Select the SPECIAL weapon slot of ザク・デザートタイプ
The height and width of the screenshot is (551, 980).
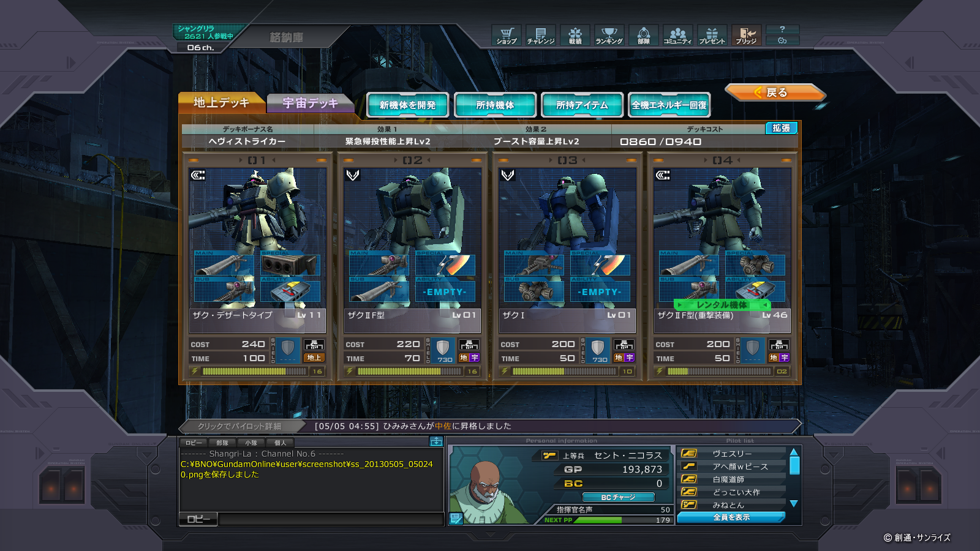[x=290, y=264]
